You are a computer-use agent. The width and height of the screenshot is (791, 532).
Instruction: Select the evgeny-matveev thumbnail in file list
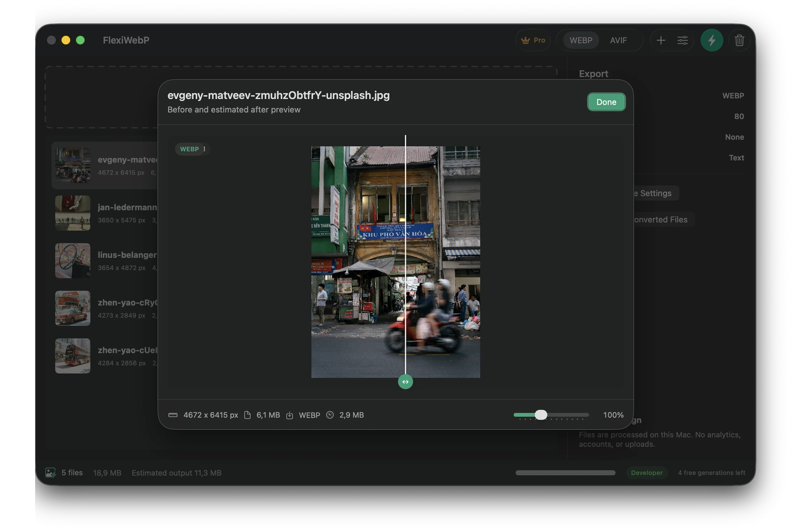point(73,165)
